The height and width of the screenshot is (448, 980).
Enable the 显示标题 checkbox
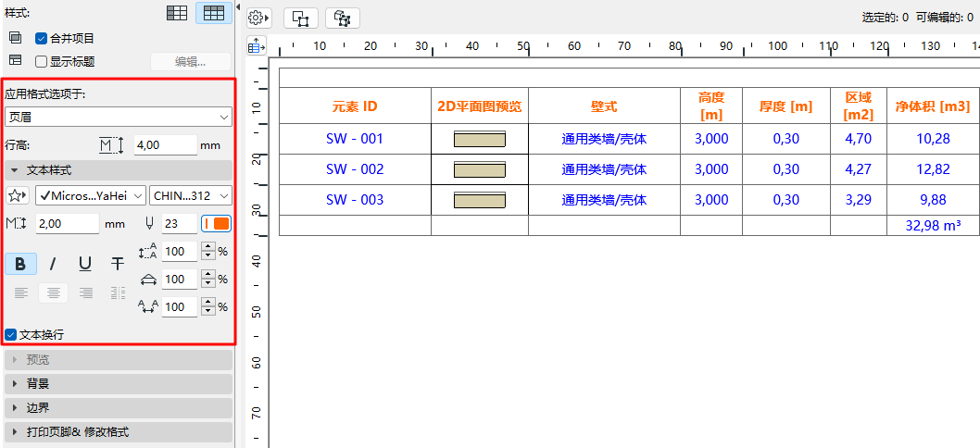(42, 61)
